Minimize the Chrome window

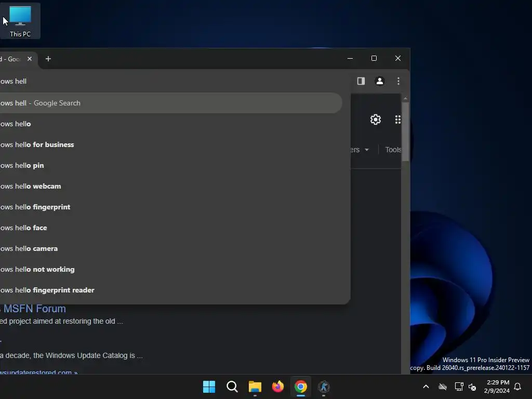(x=350, y=58)
